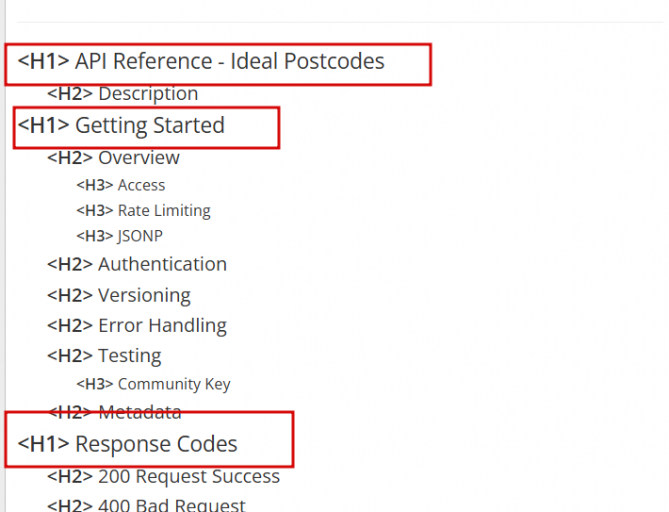Viewport: 669px width, 512px height.
Task: Open the 200 Request Success entry
Action: [x=163, y=476]
